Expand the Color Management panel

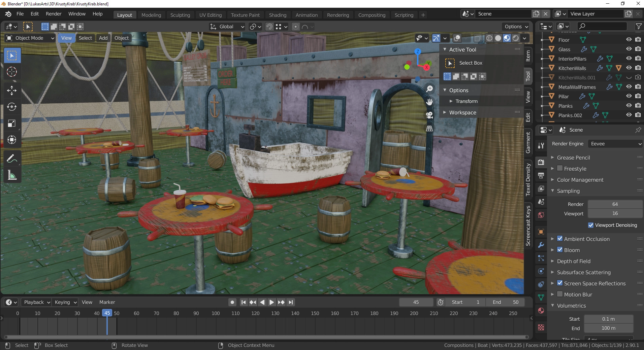[x=580, y=180]
